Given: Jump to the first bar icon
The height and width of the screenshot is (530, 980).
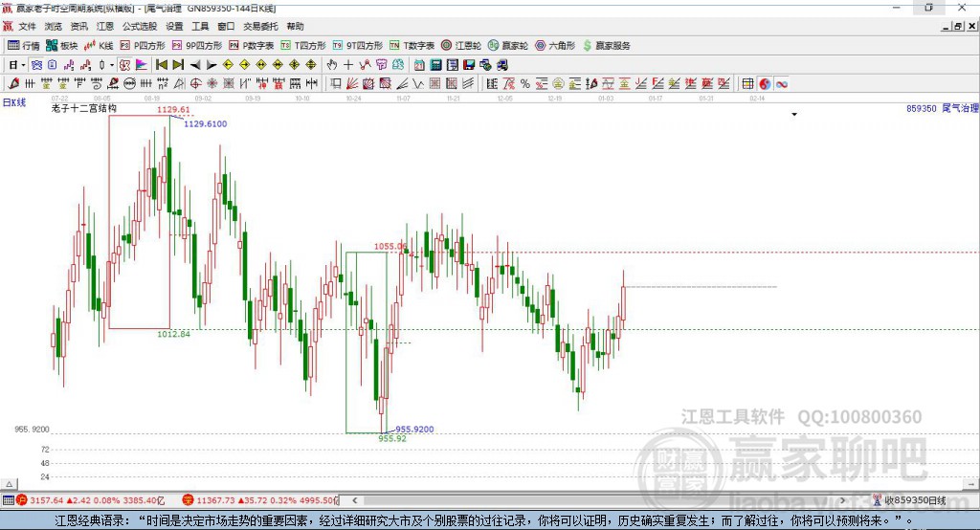Looking at the screenshot, I should coord(161,65).
